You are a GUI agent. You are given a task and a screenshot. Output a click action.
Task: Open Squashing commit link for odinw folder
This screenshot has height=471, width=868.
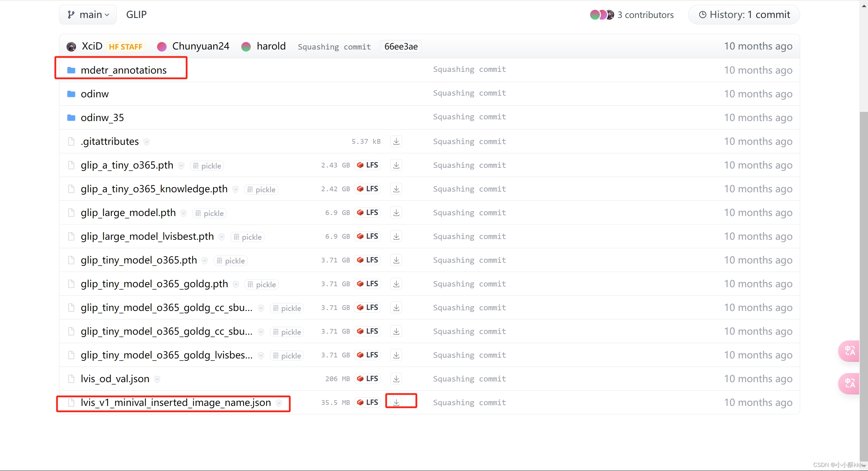(470, 93)
